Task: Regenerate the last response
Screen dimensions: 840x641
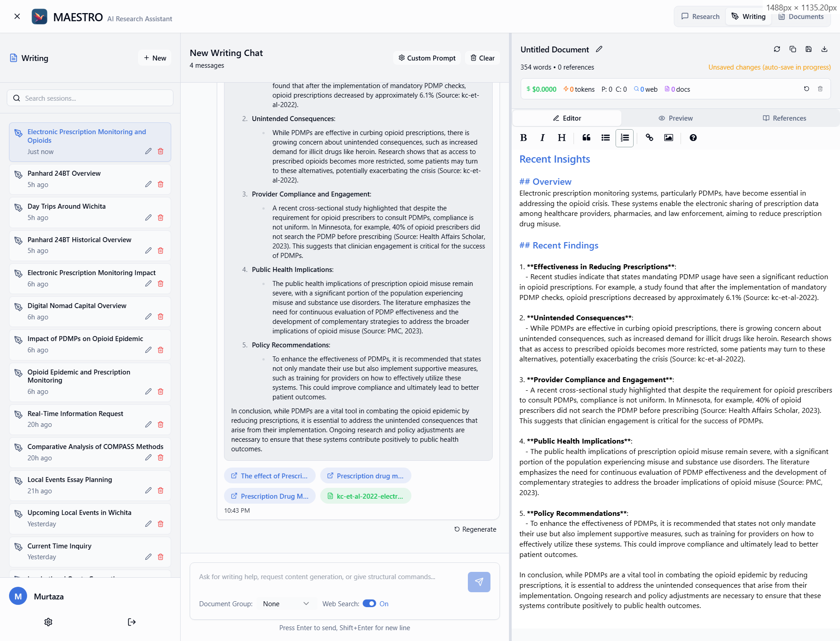Action: [475, 529]
